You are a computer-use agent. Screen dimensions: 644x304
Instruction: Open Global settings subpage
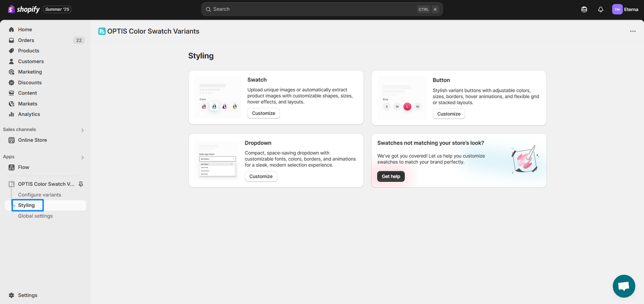click(x=35, y=216)
